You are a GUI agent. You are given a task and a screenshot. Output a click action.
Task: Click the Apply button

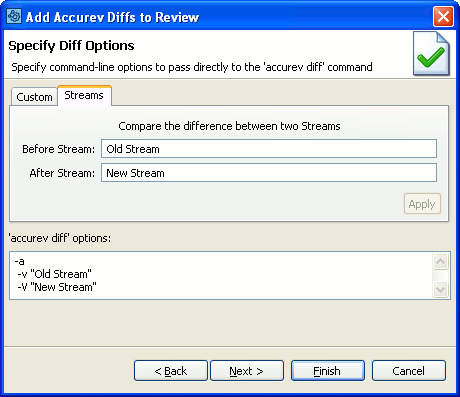click(422, 204)
